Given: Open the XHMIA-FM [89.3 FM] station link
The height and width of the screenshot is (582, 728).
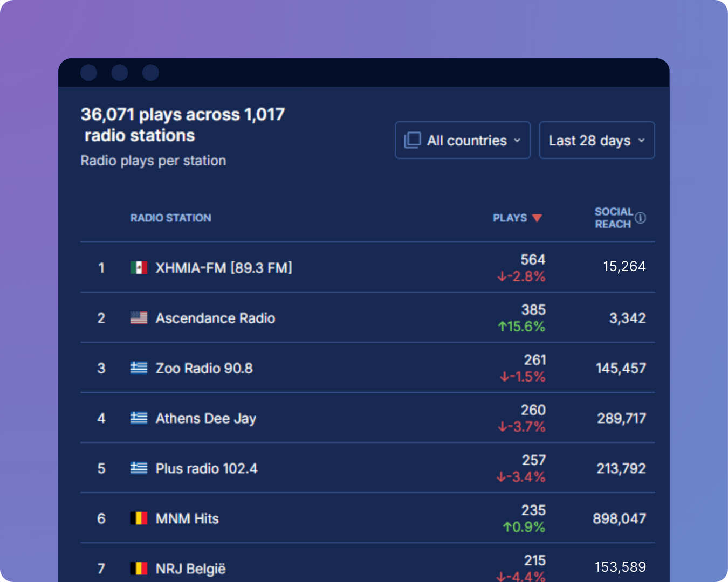Looking at the screenshot, I should [223, 268].
